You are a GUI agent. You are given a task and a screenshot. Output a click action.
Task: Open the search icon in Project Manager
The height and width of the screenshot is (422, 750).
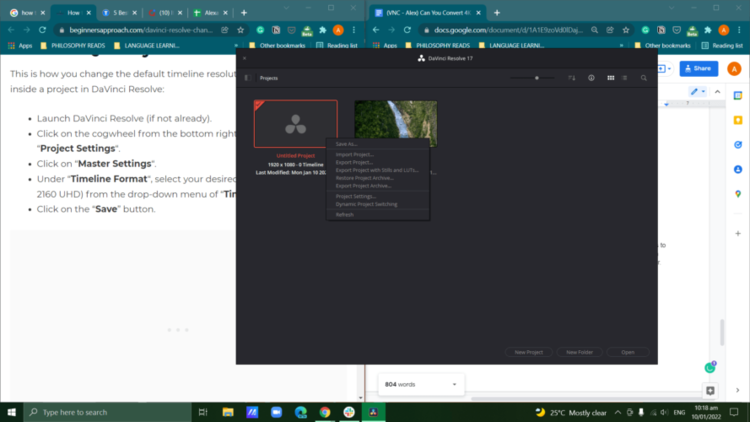pos(644,78)
